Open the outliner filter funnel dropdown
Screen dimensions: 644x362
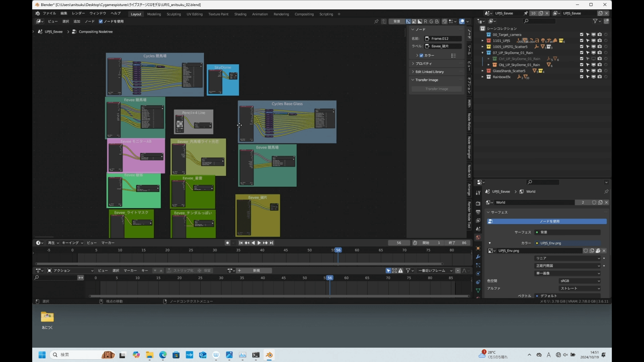597,21
